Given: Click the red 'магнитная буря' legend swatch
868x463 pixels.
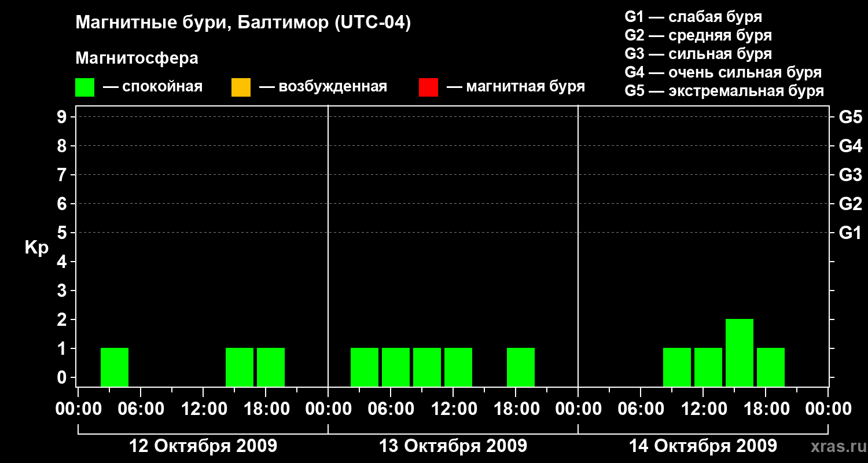Looking at the screenshot, I should (428, 87).
